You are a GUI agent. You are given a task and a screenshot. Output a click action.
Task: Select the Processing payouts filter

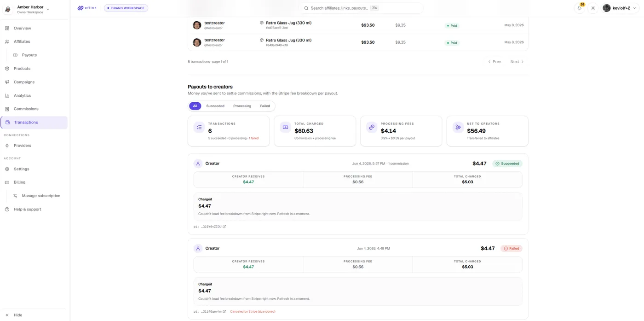[242, 106]
